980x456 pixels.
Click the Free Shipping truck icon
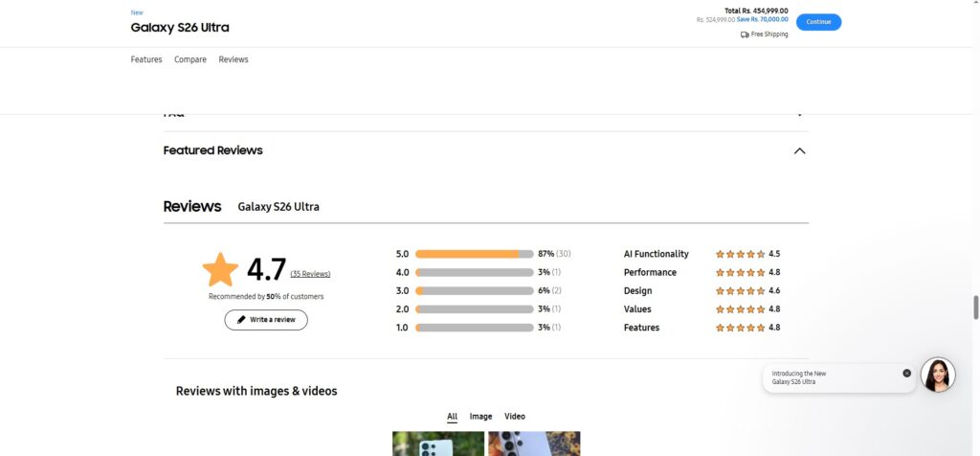pos(745,35)
